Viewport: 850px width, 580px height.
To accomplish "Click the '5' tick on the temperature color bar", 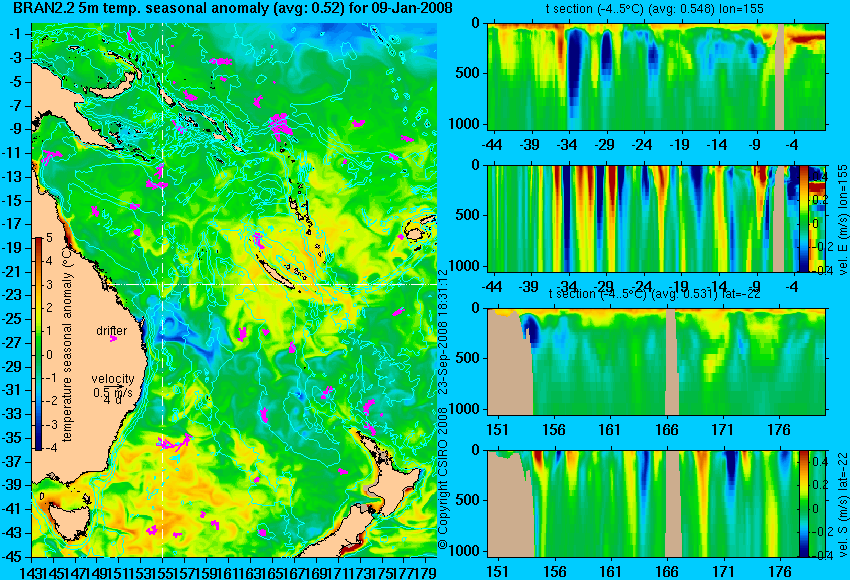I will (x=49, y=237).
